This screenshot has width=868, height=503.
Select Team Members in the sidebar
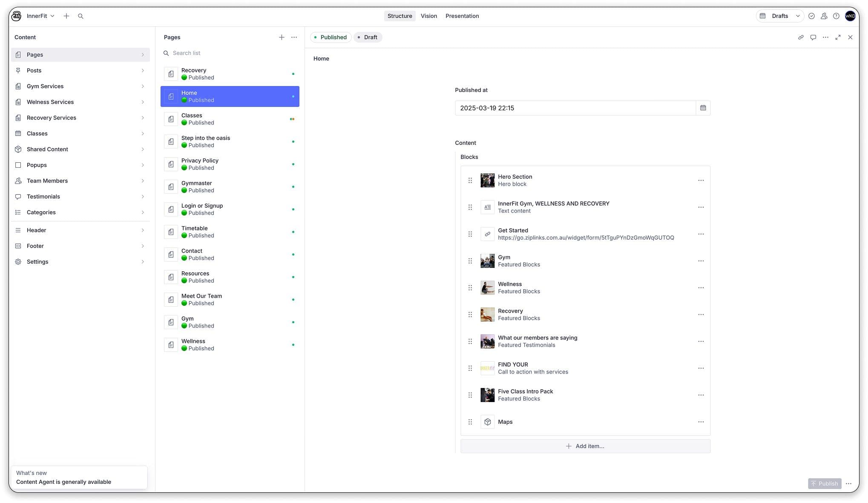tap(47, 181)
